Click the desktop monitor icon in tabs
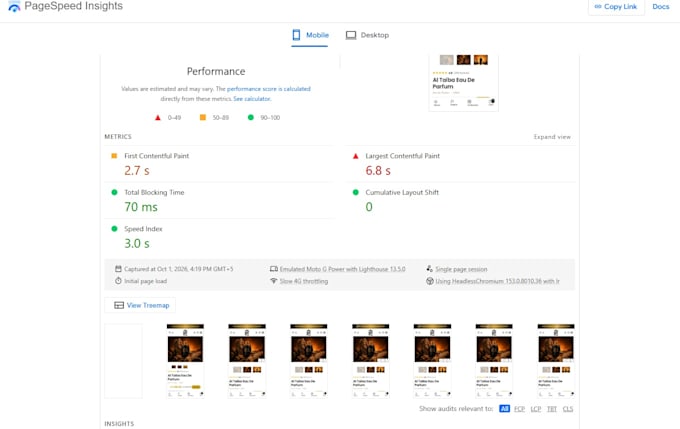680x429 pixels. pos(351,35)
